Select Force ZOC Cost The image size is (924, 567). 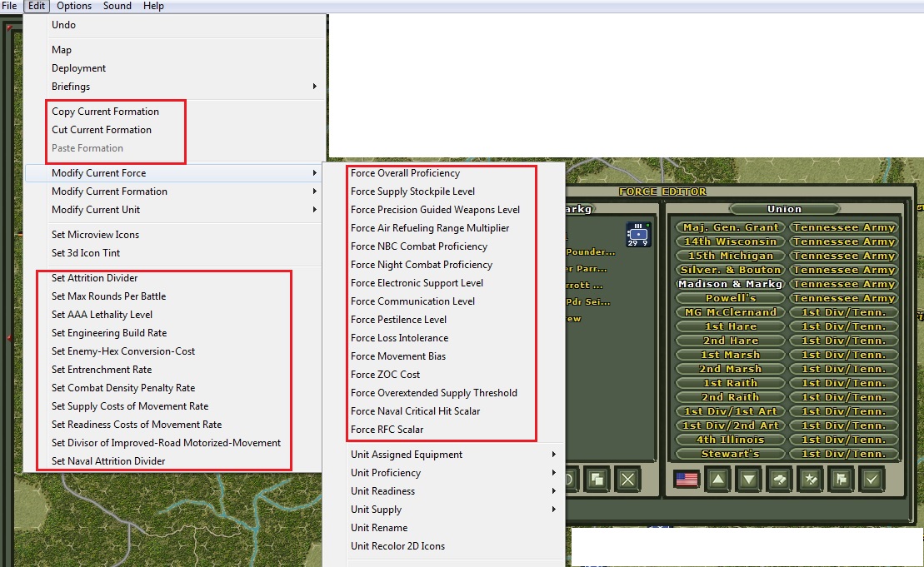[x=386, y=374]
